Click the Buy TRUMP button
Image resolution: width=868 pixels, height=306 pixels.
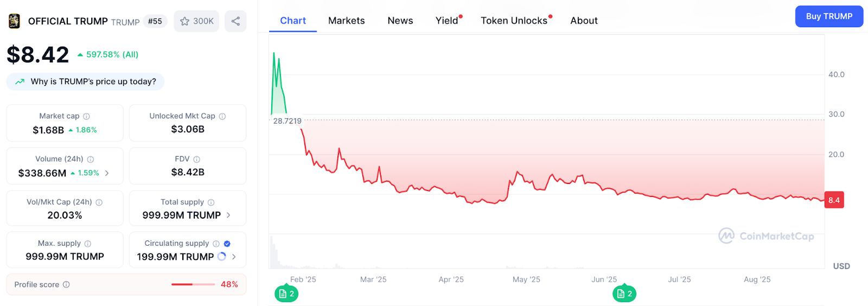click(829, 16)
